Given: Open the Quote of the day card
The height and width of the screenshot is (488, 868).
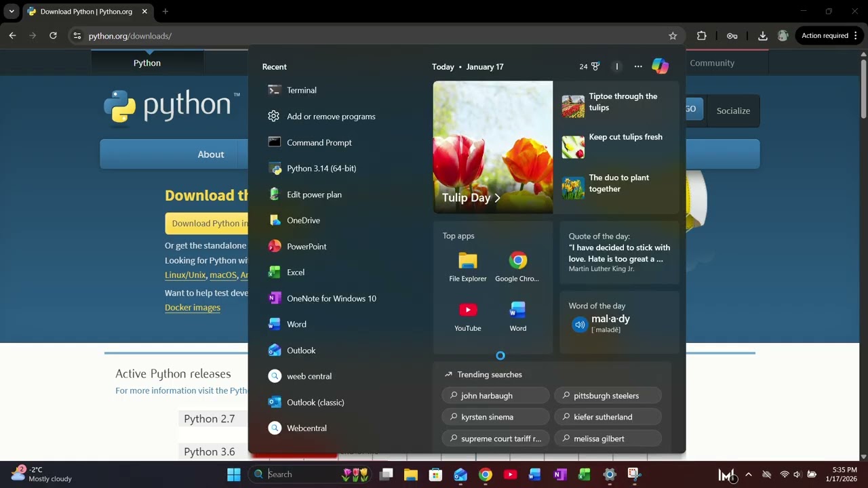Looking at the screenshot, I should (619, 252).
